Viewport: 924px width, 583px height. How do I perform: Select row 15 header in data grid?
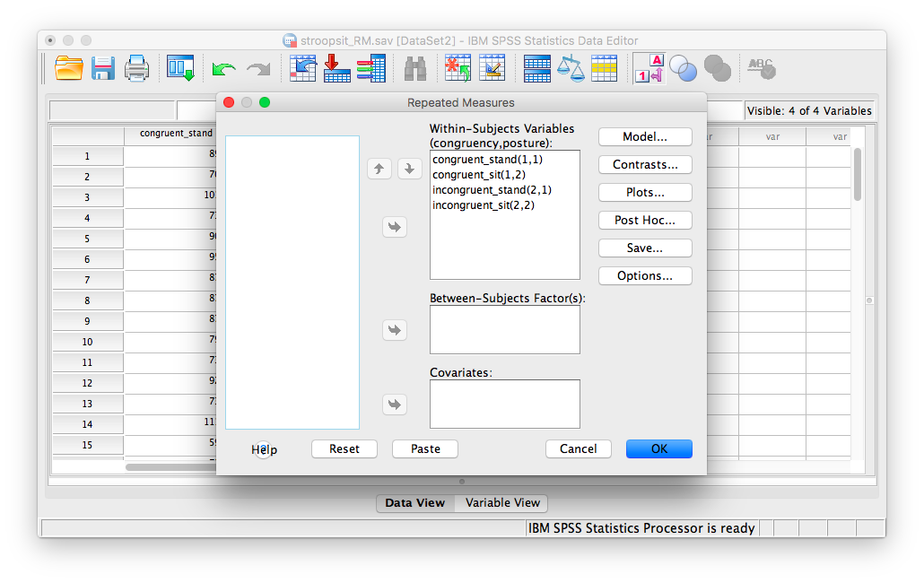pos(87,445)
